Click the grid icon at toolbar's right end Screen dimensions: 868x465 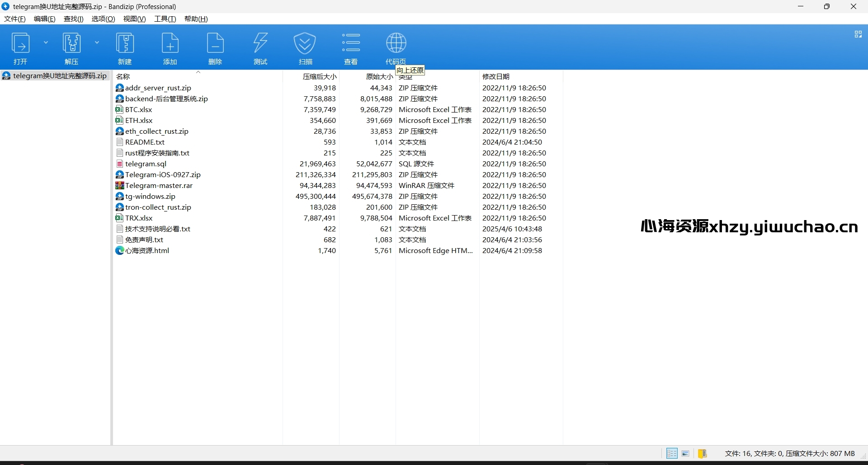click(x=858, y=34)
